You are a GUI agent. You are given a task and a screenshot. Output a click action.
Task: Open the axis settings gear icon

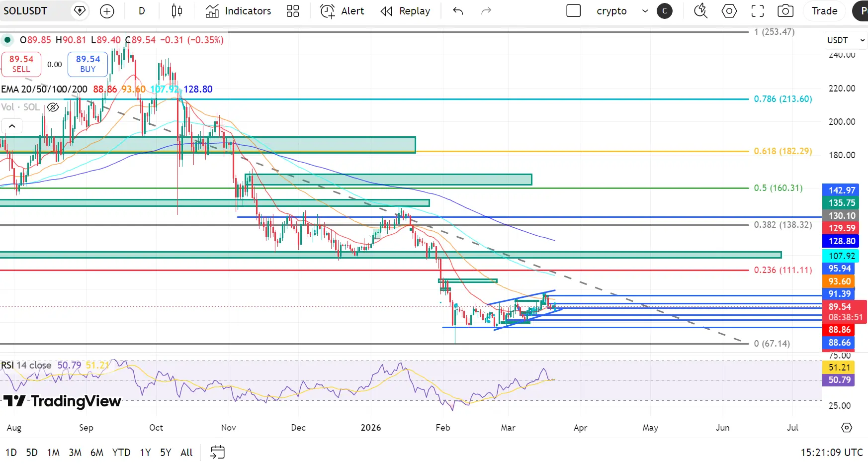pyautogui.click(x=847, y=427)
